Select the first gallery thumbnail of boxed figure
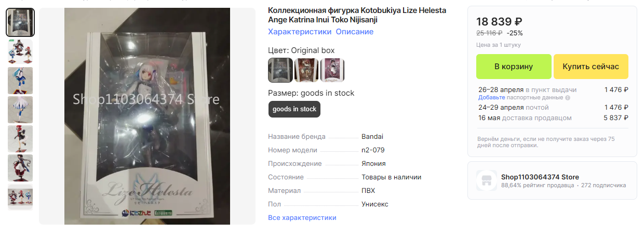Viewport: 644px width, 234px height. [20, 22]
